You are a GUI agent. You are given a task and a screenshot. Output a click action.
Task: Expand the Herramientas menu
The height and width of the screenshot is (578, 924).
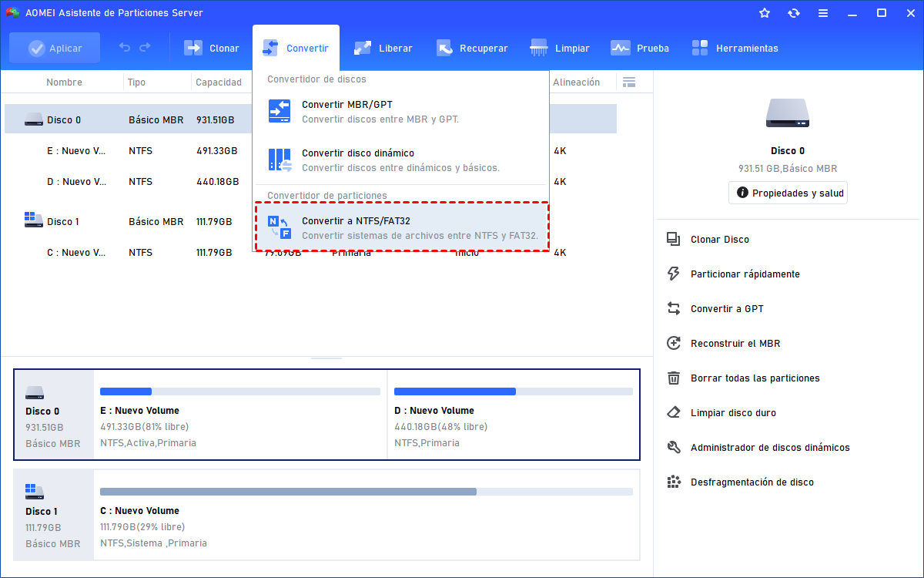pyautogui.click(x=735, y=48)
